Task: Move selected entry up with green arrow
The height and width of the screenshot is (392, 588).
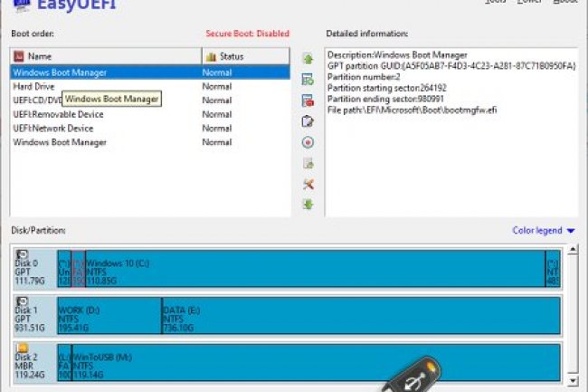Action: [308, 59]
